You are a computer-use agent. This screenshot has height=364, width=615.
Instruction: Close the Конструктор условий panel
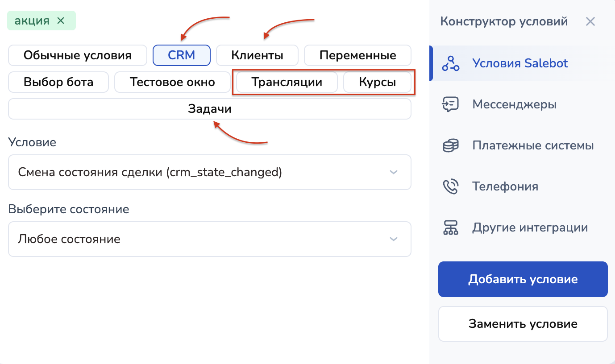pos(590,21)
